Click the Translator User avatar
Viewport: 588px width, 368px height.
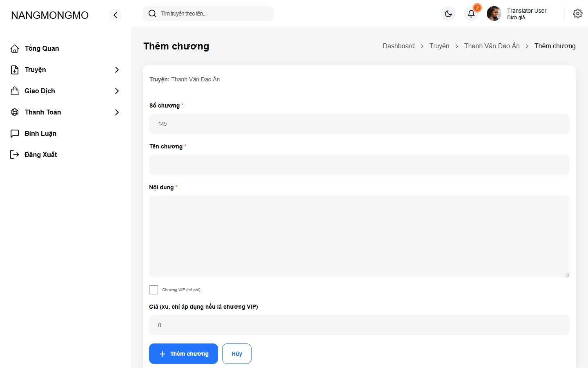pos(494,13)
